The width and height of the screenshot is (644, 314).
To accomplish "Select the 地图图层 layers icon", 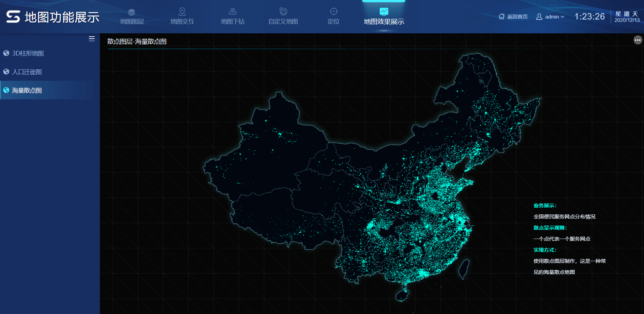I will click(x=131, y=11).
